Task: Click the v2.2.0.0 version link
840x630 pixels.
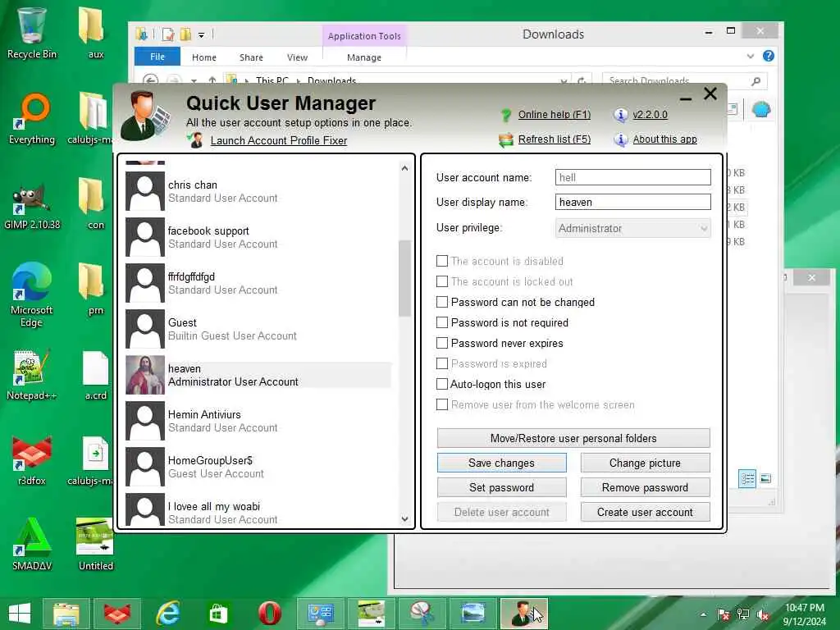Action: 650,115
